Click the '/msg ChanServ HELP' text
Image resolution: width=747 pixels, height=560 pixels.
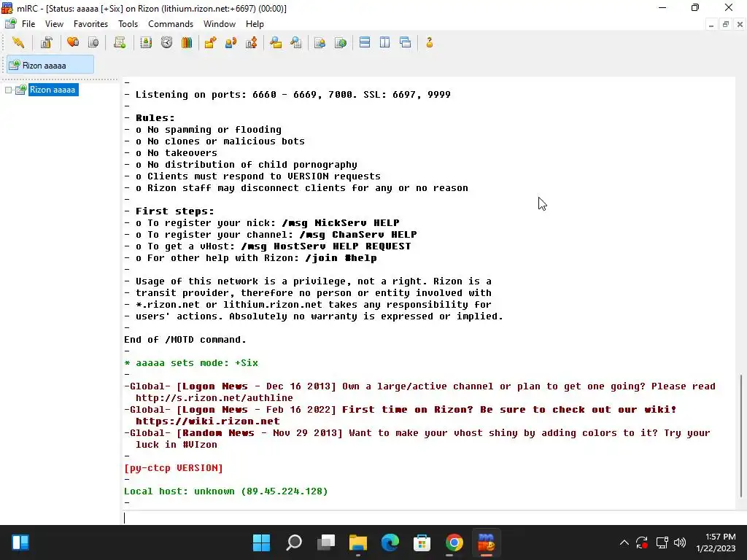pyautogui.click(x=357, y=234)
